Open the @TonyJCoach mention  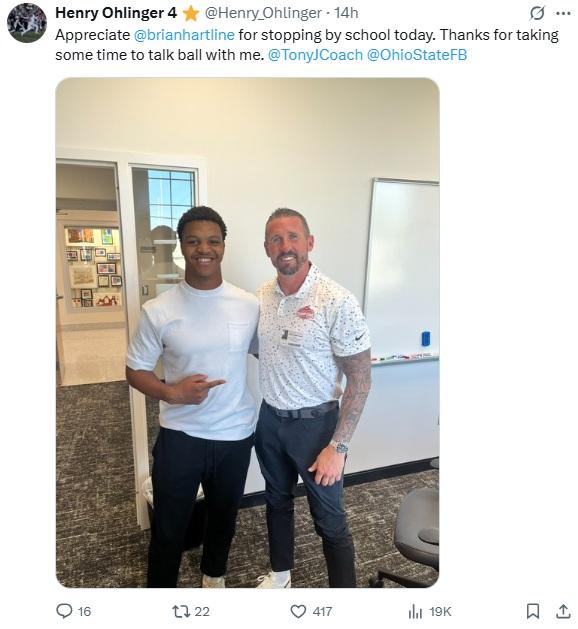[315, 55]
